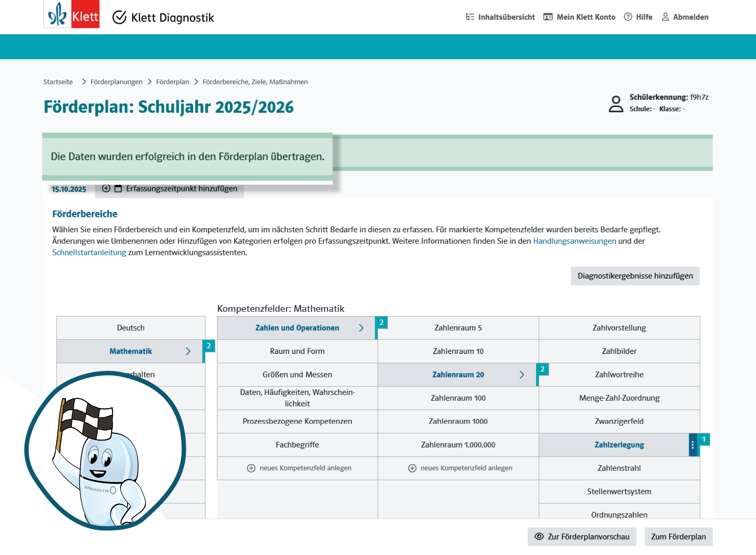Click badge 2 beside Zahlenraum 20
The image size is (756, 555).
click(542, 370)
